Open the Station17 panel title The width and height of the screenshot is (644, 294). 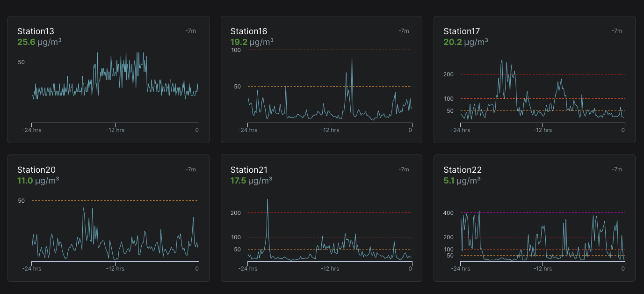[x=462, y=31]
